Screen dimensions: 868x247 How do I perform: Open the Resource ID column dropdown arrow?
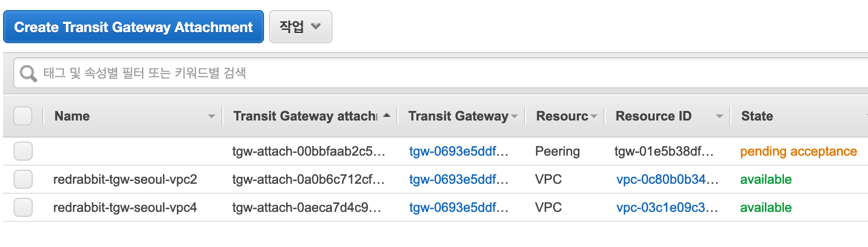click(x=719, y=116)
